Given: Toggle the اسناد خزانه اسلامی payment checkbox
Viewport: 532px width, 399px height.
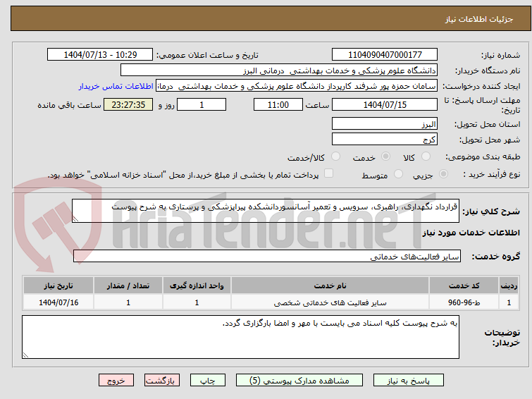Looking at the screenshot, I should tap(328, 173).
